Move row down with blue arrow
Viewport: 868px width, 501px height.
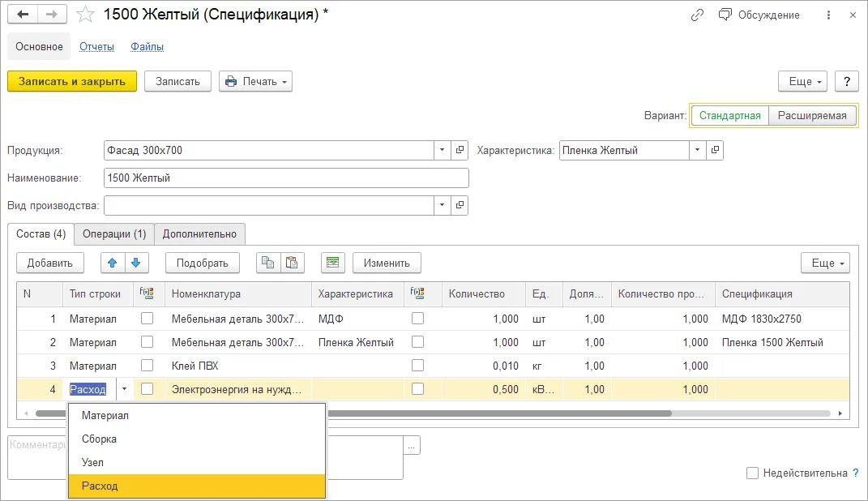(x=136, y=263)
